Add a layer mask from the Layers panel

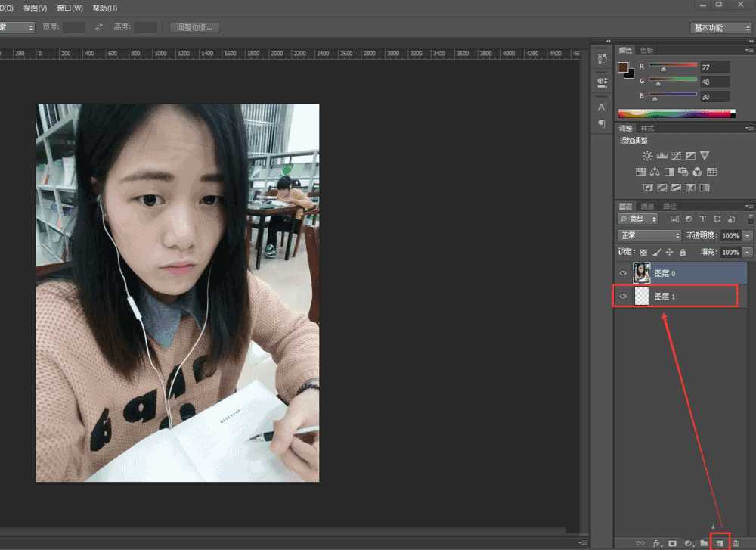tap(673, 542)
